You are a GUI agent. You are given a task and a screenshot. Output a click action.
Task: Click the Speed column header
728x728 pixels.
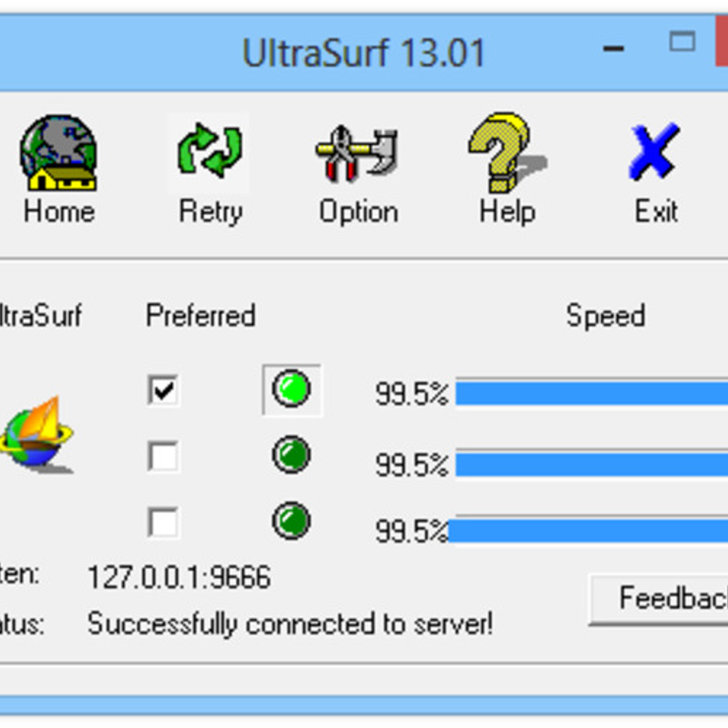[606, 316]
